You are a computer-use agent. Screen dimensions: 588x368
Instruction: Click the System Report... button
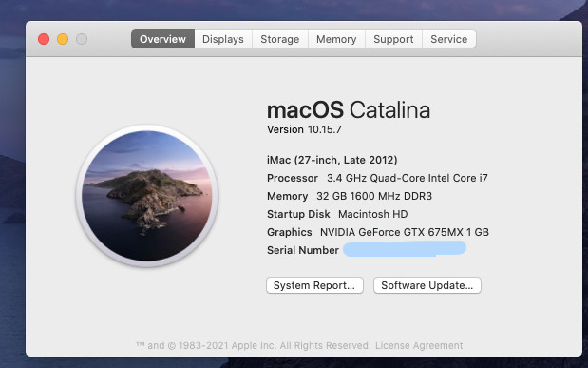pos(314,285)
